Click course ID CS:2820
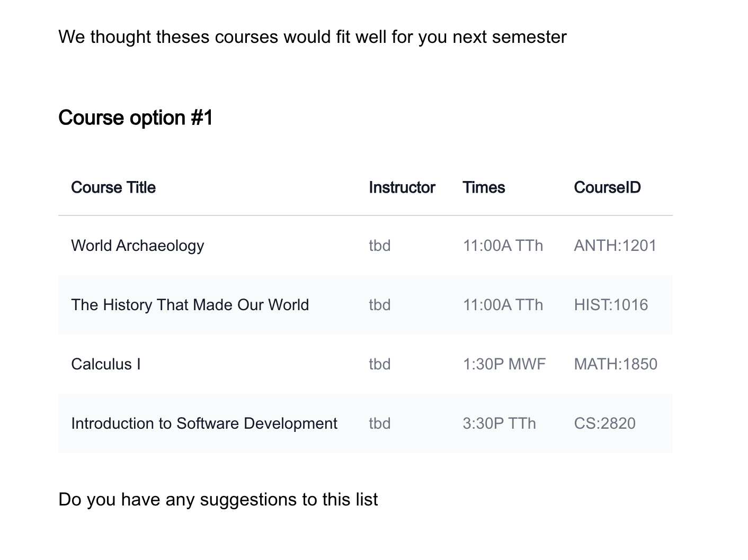The image size is (748, 560). [x=604, y=423]
